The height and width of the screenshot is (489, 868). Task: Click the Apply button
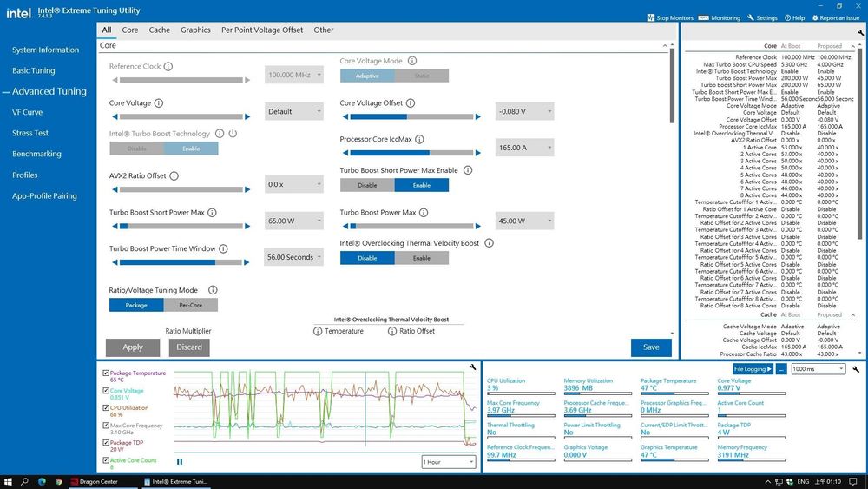coord(133,347)
